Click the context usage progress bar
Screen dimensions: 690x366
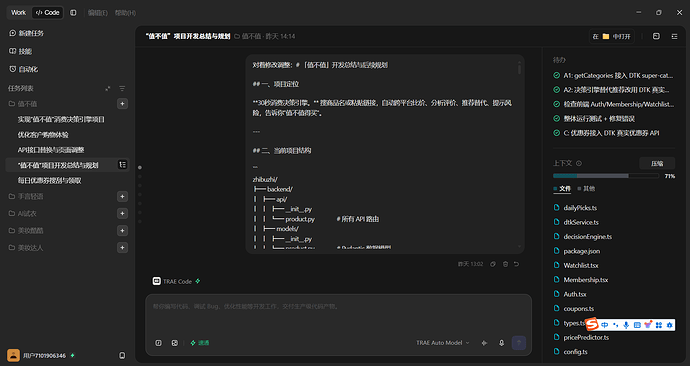[606, 176]
